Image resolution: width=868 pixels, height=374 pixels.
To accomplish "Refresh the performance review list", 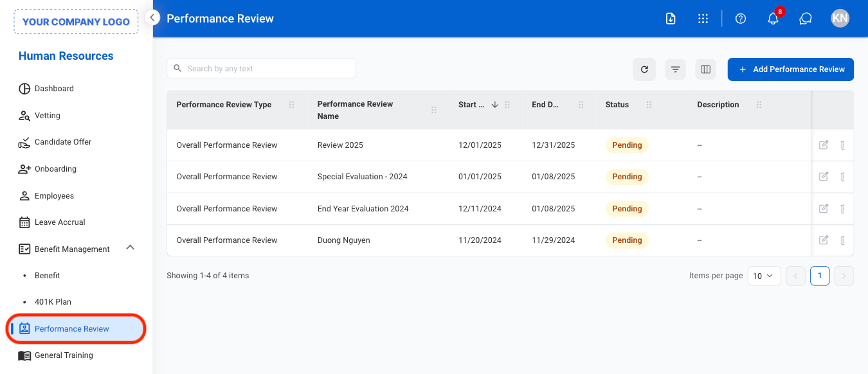I will (x=644, y=69).
